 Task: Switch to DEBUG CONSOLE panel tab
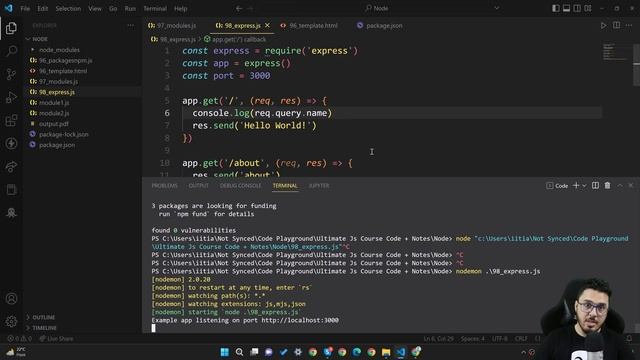[240, 185]
